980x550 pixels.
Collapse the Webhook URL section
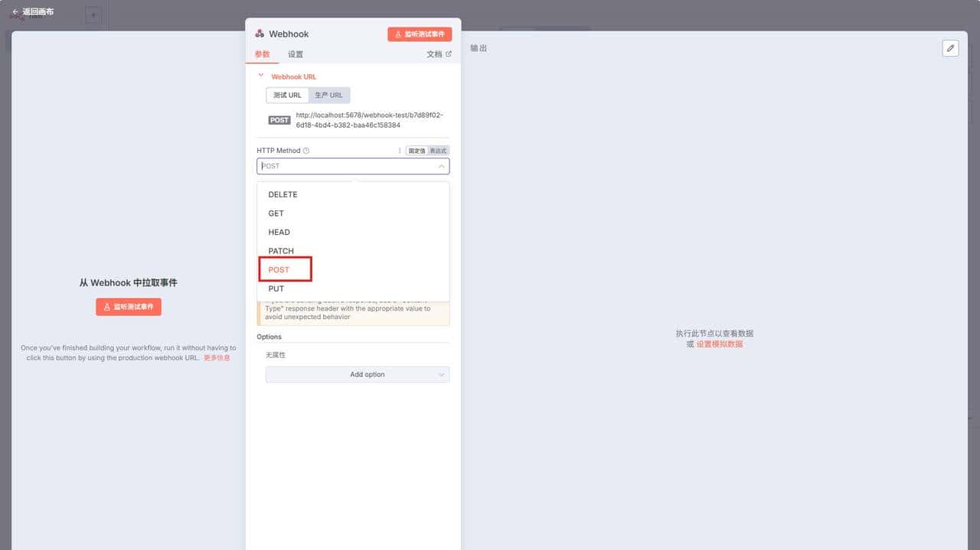coord(260,76)
